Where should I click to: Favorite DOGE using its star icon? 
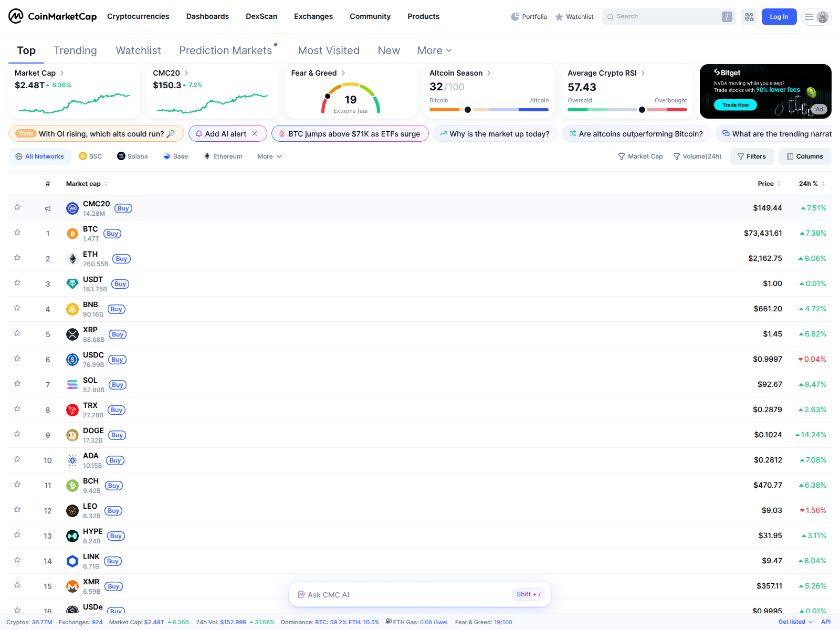coord(17,435)
